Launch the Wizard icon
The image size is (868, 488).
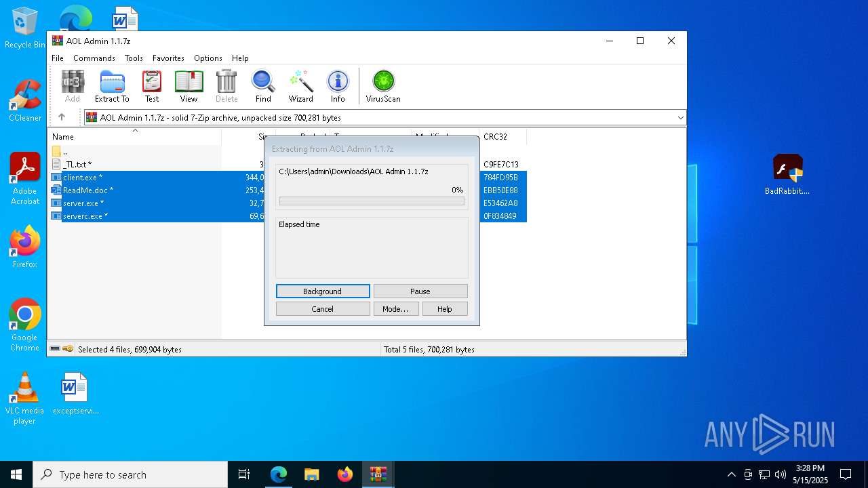coord(301,86)
